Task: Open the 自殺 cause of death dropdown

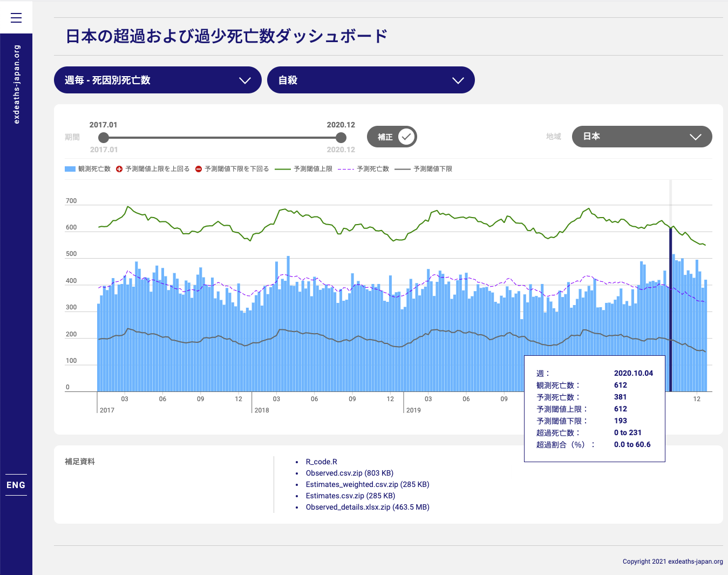Action: click(371, 80)
